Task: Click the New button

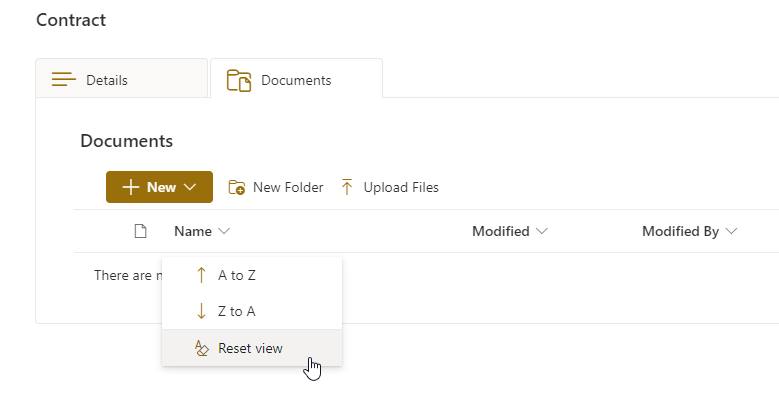Action: [159, 187]
